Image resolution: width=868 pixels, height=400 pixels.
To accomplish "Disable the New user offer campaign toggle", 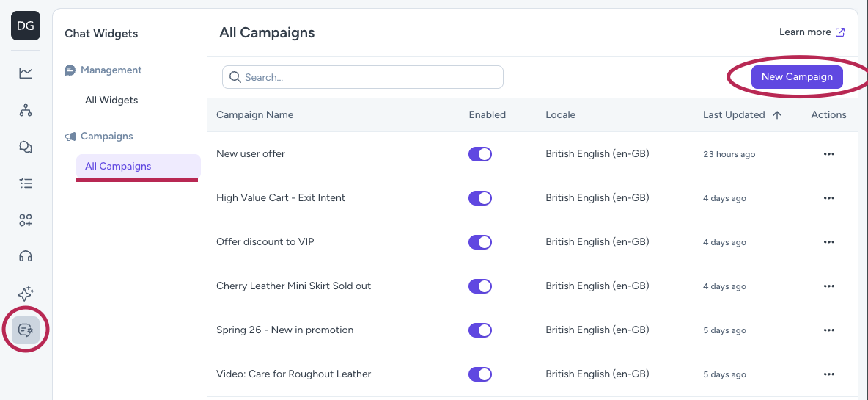I will point(480,154).
